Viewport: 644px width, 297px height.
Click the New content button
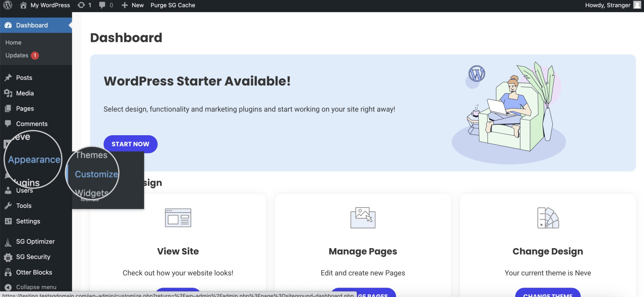(x=133, y=5)
